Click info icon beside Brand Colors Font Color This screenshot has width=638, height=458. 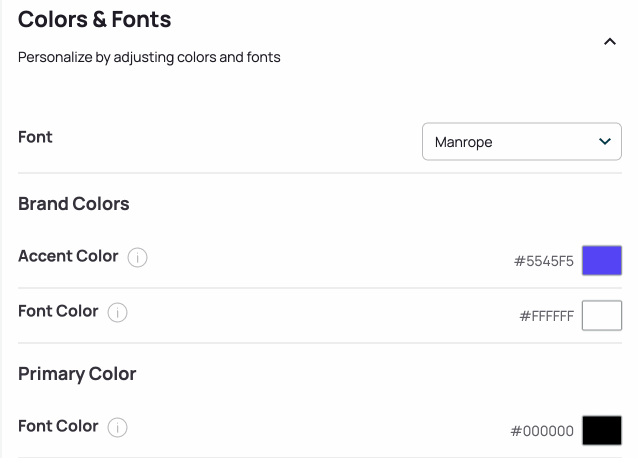(118, 312)
